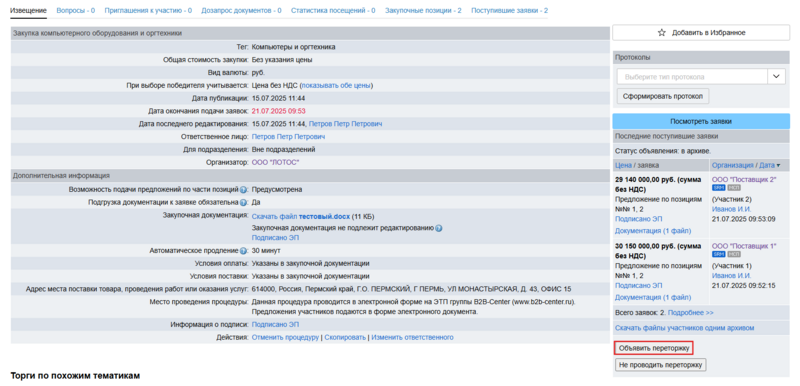Image resolution: width=800 pixels, height=386 pixels.
Task: Click the показывать обе цены link
Action: (336, 85)
